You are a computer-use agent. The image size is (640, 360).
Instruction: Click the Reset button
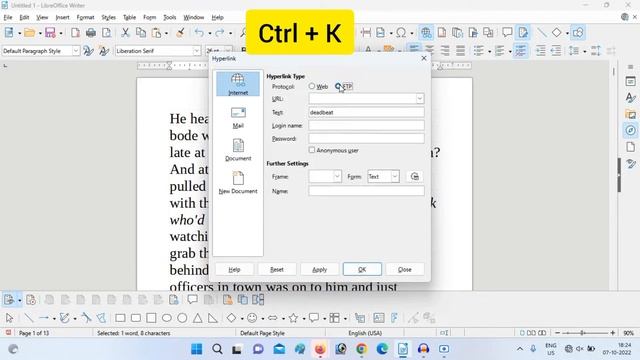click(x=277, y=269)
